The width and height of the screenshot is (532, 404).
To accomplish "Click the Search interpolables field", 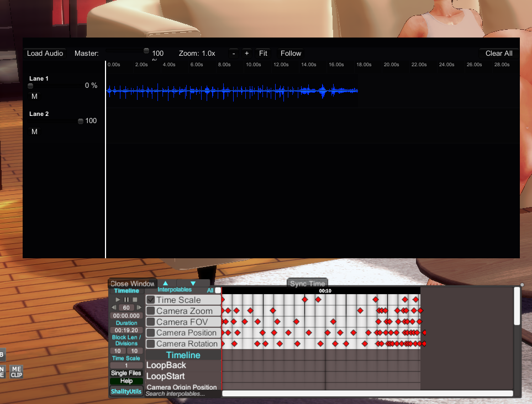I will 182,394.
